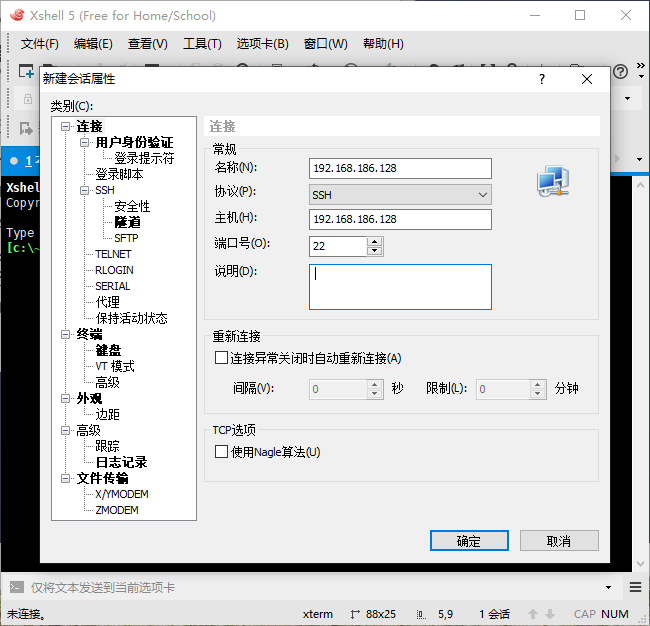The height and width of the screenshot is (626, 650).
Task: Click the padlock icon in address bar
Action: 28,99
